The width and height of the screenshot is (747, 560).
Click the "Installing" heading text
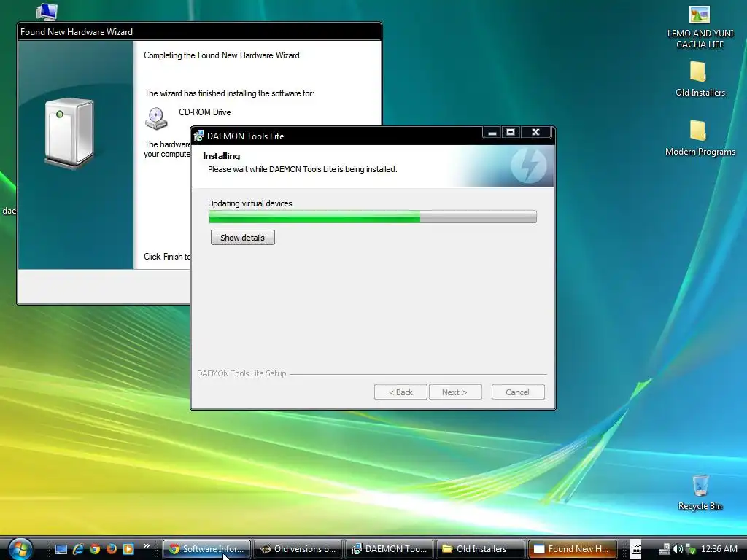point(222,156)
